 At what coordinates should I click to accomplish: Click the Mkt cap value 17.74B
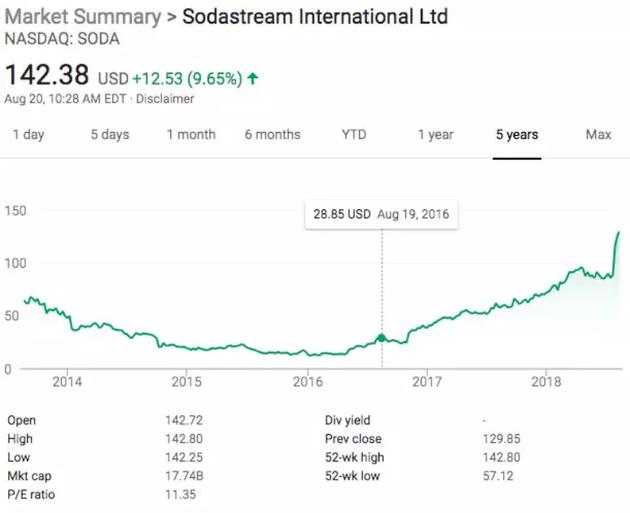tap(182, 475)
